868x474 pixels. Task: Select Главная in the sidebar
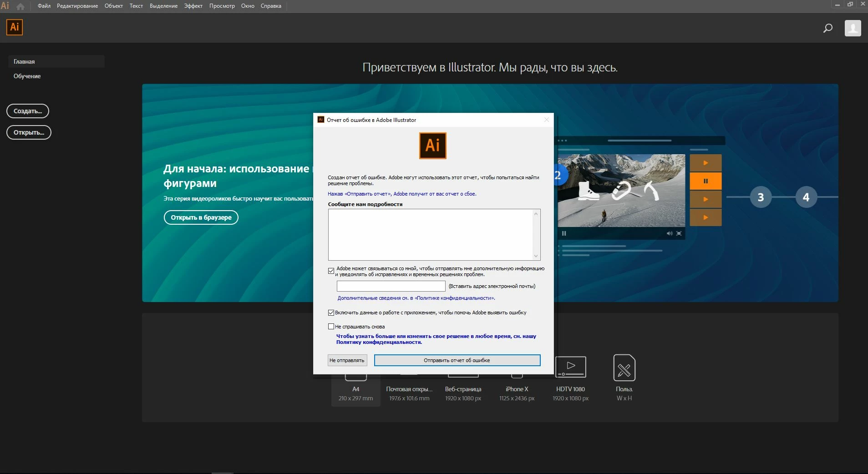tap(56, 61)
